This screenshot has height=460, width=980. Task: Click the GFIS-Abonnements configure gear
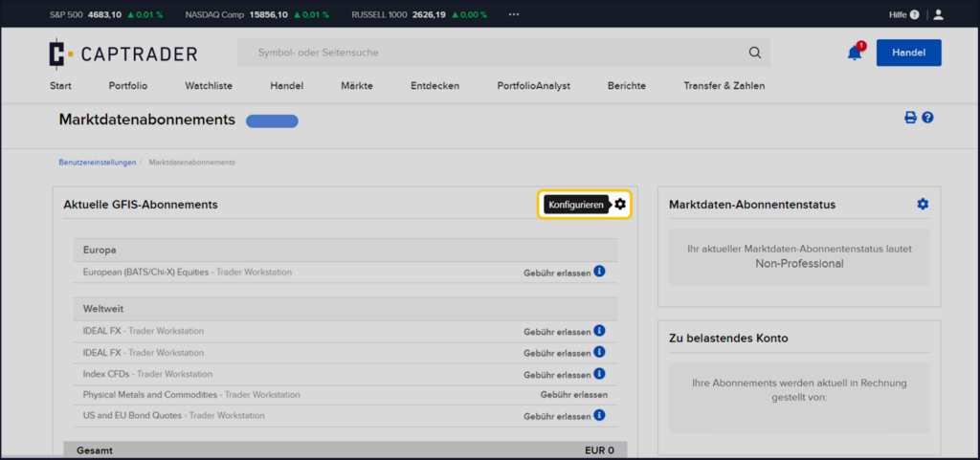[619, 204]
